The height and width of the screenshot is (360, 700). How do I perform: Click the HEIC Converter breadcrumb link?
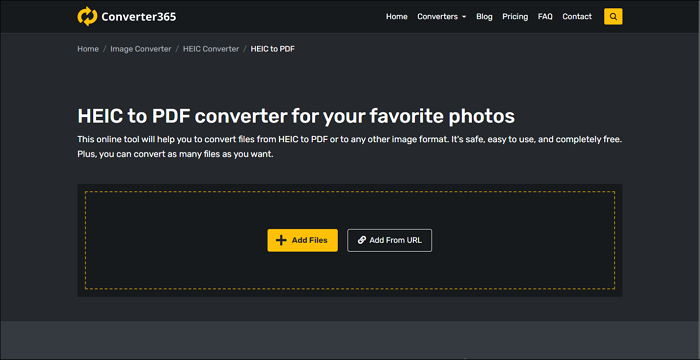pyautogui.click(x=211, y=49)
